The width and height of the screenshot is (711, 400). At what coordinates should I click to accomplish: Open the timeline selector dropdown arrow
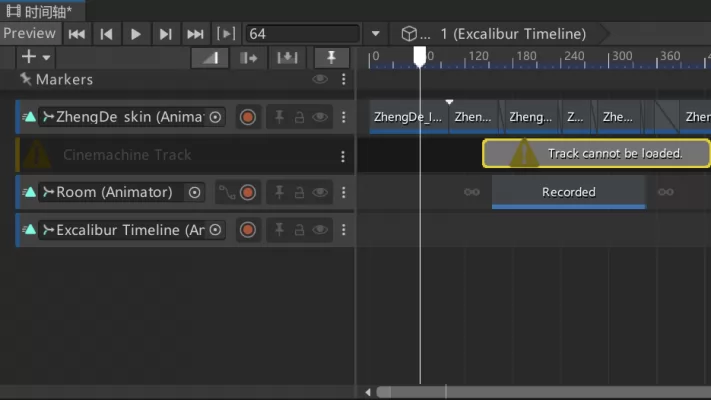pyautogui.click(x=376, y=34)
